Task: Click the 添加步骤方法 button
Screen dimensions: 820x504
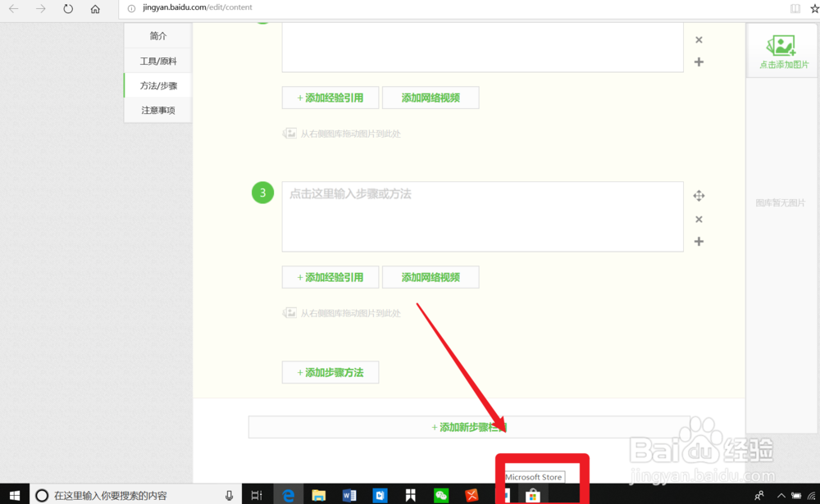Action: click(330, 372)
